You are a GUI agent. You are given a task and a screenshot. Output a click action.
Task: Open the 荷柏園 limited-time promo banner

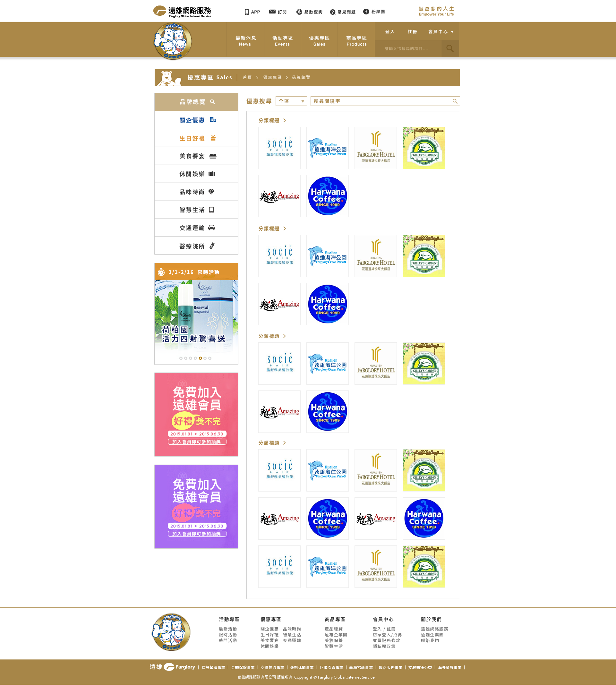196,314
